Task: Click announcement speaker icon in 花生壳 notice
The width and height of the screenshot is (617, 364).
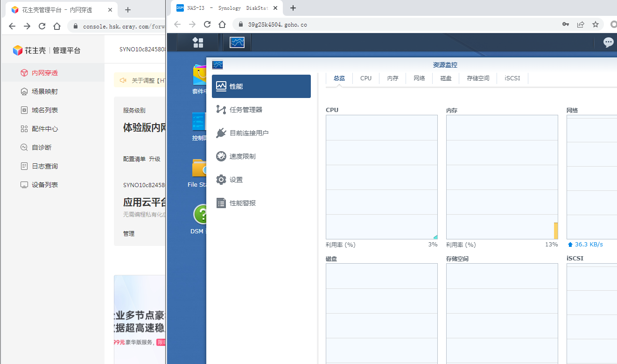Action: [x=123, y=80]
